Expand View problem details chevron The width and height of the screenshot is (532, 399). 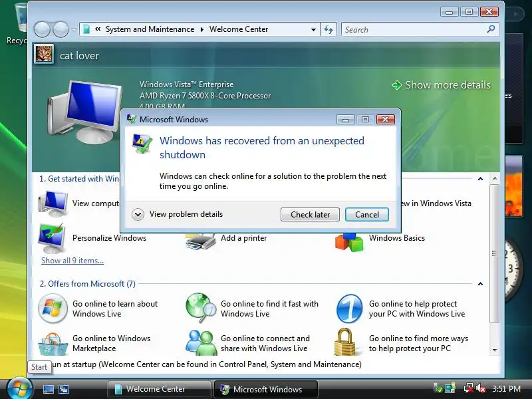point(138,214)
